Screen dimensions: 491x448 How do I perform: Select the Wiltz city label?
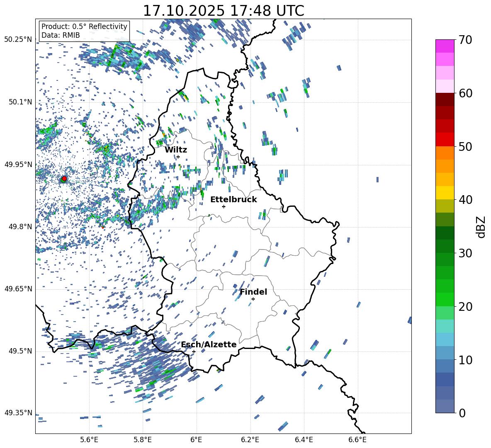(176, 150)
